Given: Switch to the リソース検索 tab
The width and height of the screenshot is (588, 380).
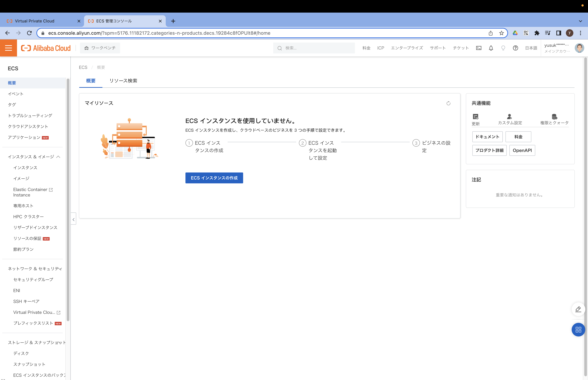Looking at the screenshot, I should click(x=123, y=81).
